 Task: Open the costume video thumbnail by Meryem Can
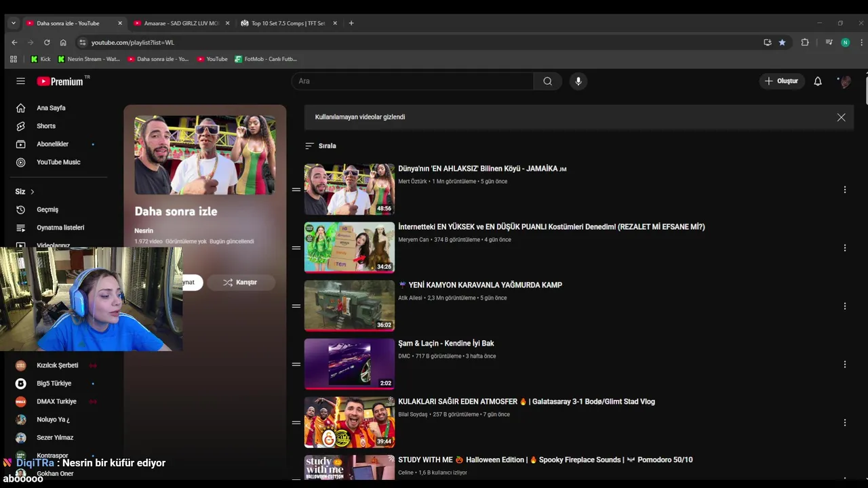349,247
